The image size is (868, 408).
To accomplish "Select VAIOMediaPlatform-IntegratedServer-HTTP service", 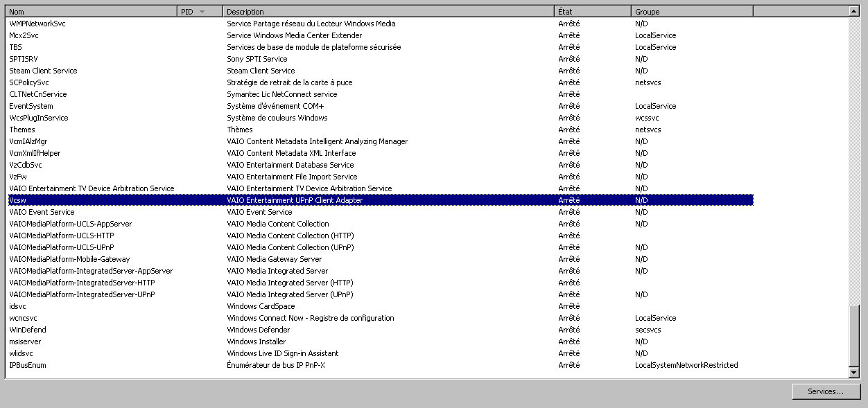I will (82, 283).
